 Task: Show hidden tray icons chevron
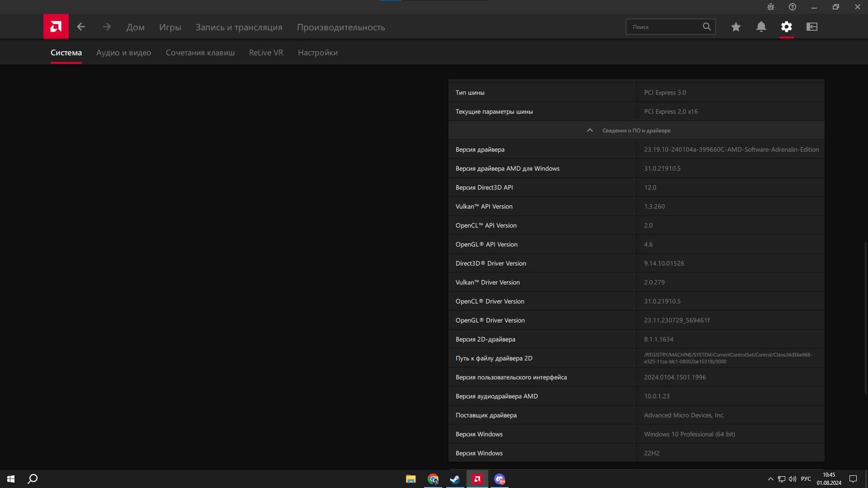(x=770, y=479)
